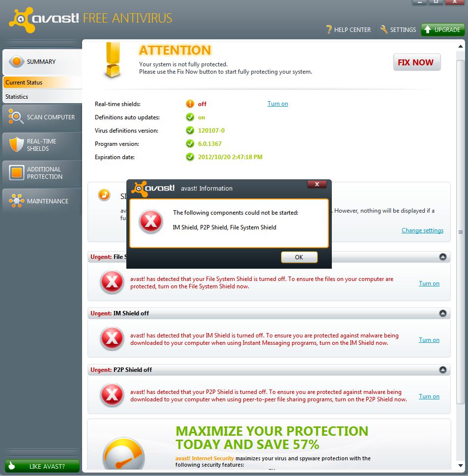Viewport: 468px width, 476px height.
Task: Click the green Upgrade arrow icon
Action: coord(428,29)
